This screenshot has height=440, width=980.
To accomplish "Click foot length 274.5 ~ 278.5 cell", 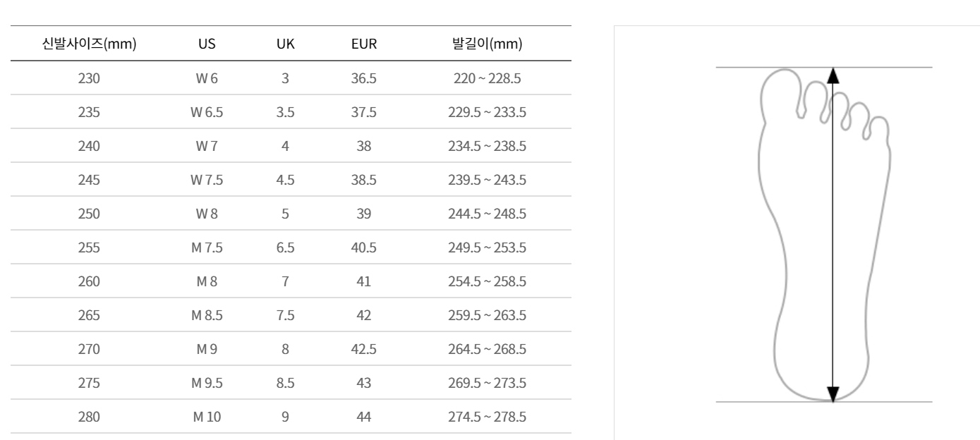I will click(x=487, y=417).
